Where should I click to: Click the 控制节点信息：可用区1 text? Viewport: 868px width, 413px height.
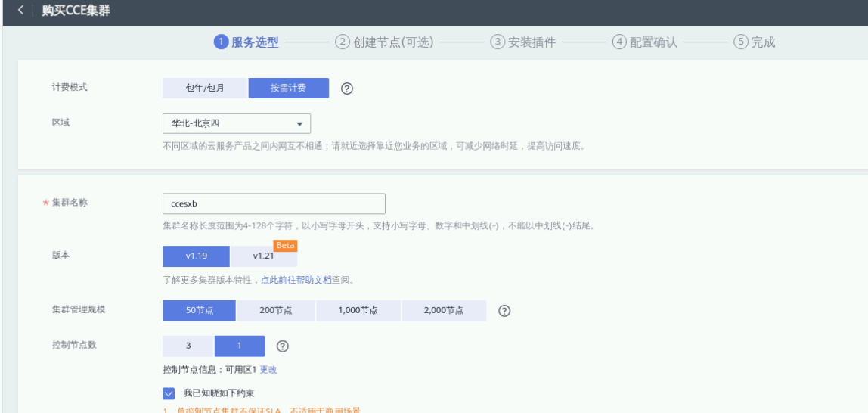(209, 370)
